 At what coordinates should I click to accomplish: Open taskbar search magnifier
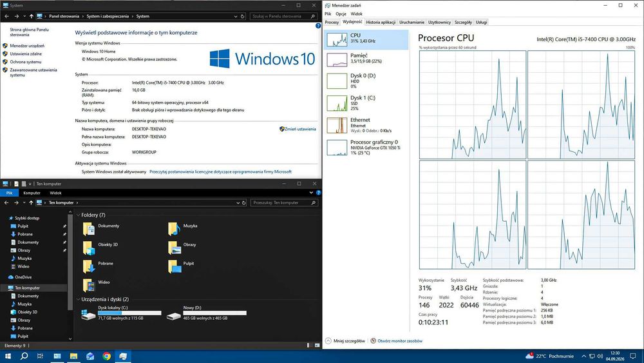pos(24,356)
